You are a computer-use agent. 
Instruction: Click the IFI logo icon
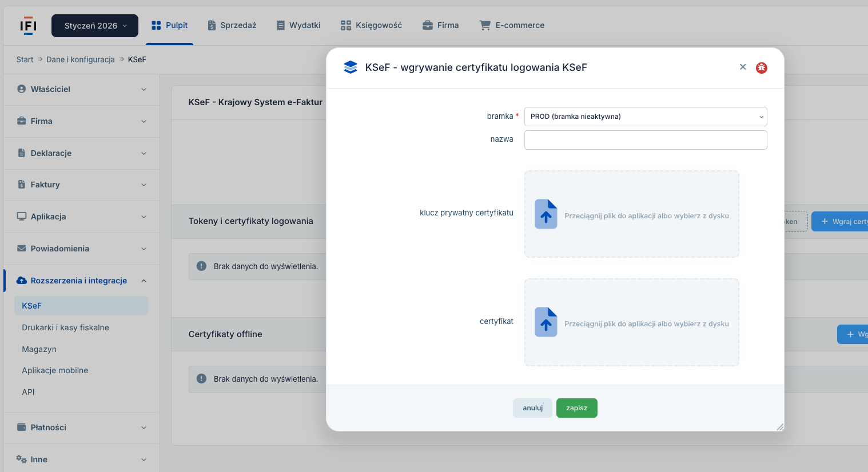(28, 26)
